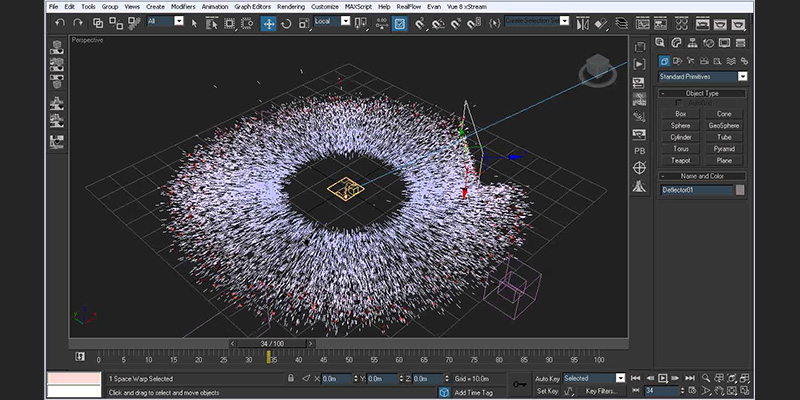The height and width of the screenshot is (400, 800).
Task: Select the Systems category icon
Action: pos(744,61)
